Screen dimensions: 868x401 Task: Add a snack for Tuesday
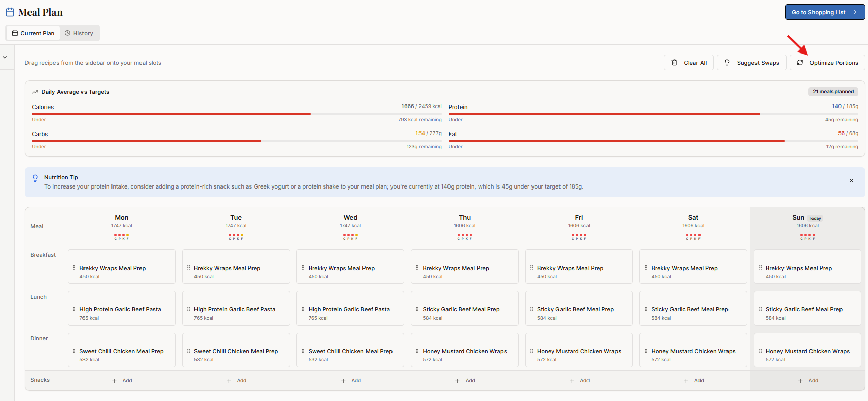click(237, 381)
